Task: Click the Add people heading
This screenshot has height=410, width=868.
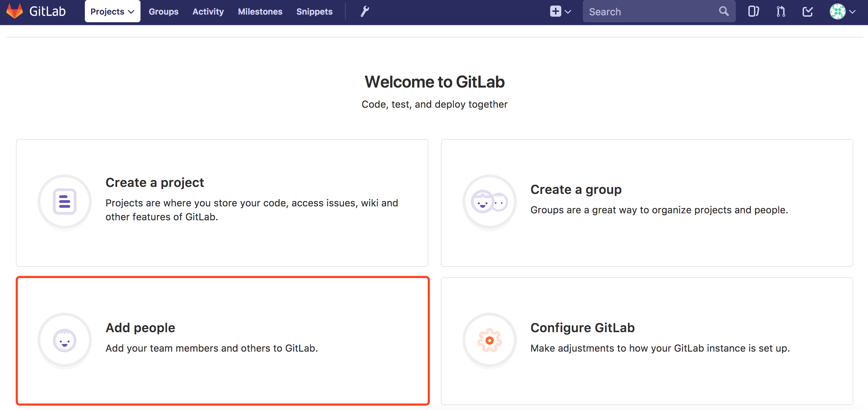Action: 140,328
